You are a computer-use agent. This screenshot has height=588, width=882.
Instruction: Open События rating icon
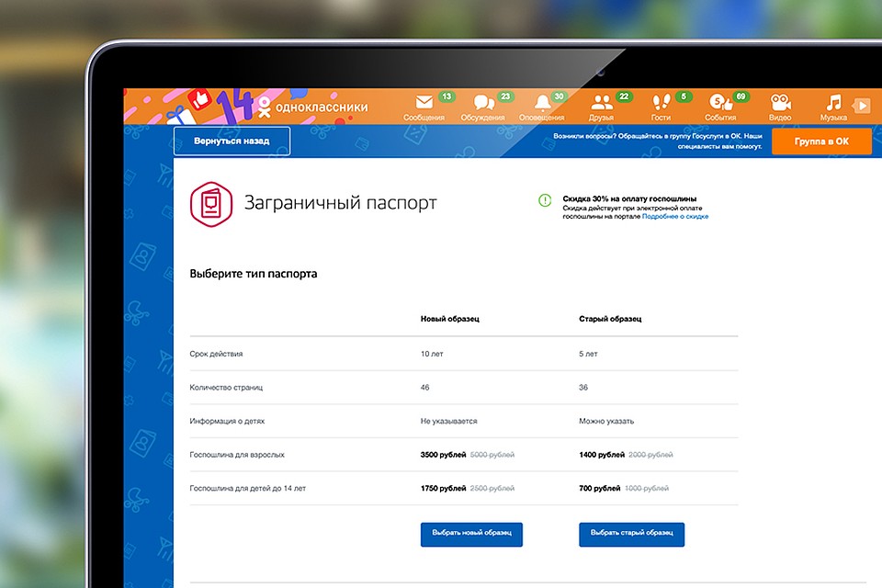(720, 102)
